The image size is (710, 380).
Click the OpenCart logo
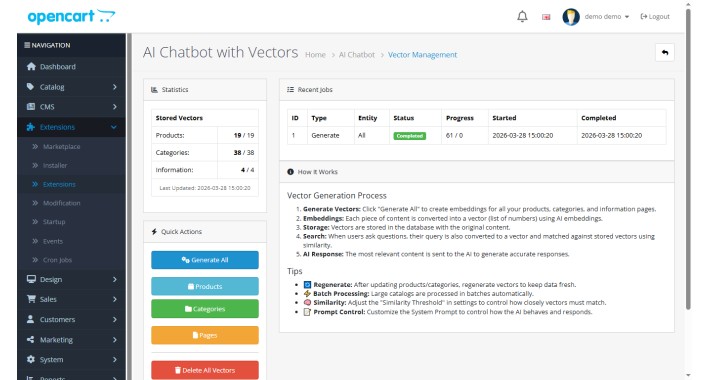[x=71, y=16]
